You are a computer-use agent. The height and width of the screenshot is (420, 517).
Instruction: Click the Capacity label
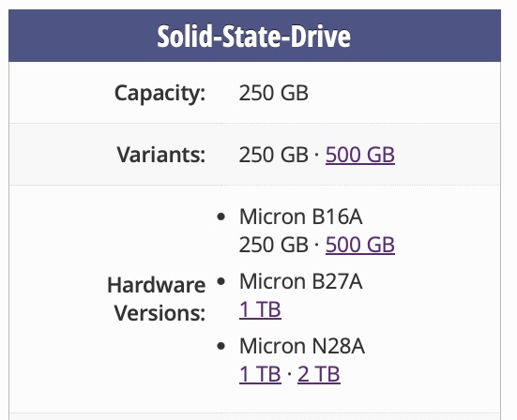click(x=160, y=93)
